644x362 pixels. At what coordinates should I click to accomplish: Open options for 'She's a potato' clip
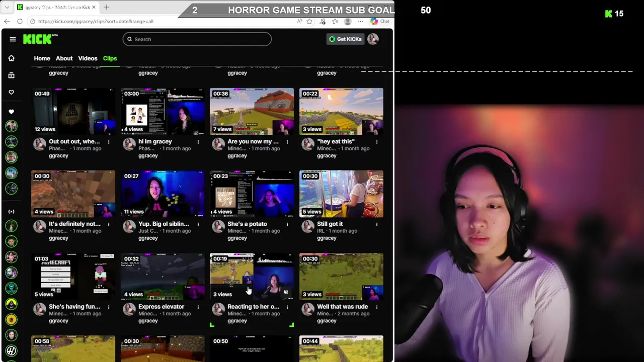[287, 224]
